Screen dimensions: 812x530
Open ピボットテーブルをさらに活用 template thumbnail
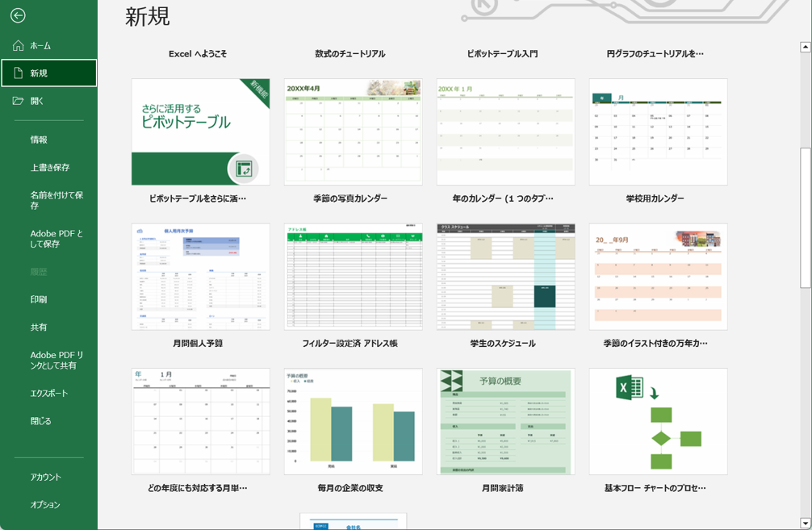point(200,132)
